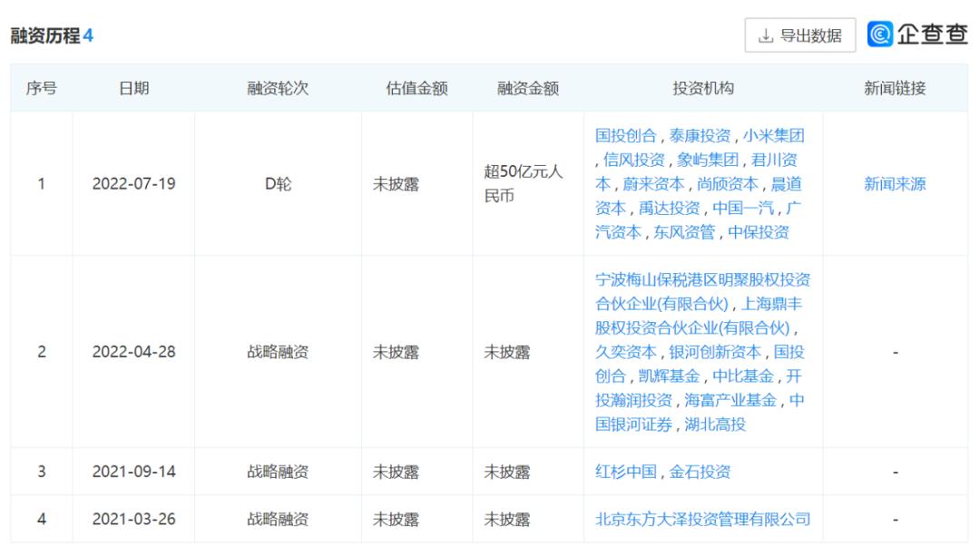Screen dimensions: 980x556
Task: Select the date 2022-07-19
Action: (x=133, y=183)
